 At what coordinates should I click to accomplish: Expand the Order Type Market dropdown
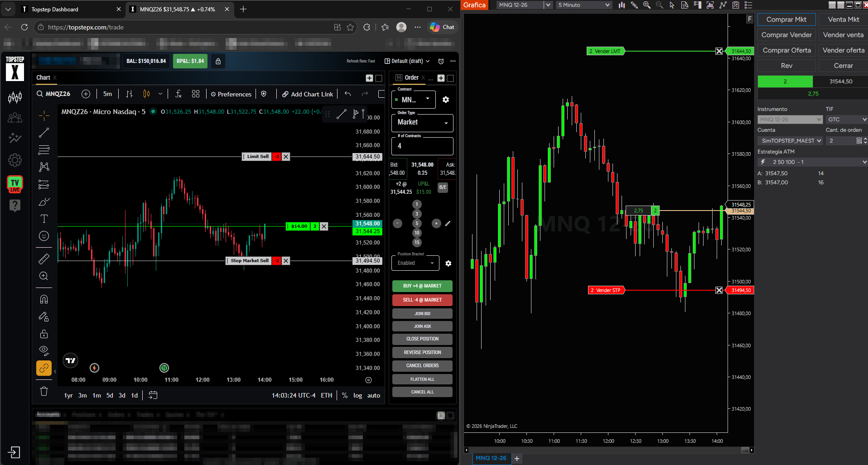click(x=422, y=122)
